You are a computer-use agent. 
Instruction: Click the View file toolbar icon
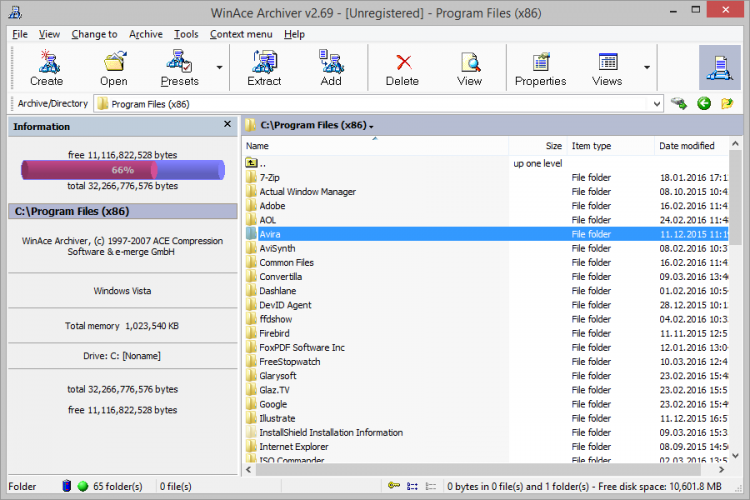(x=470, y=67)
